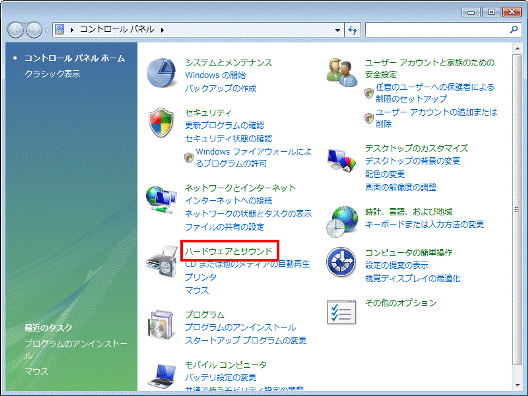Open the ハードウェアとサウンド heading link
Image resolution: width=528 pixels, height=396 pixels.
[228, 251]
